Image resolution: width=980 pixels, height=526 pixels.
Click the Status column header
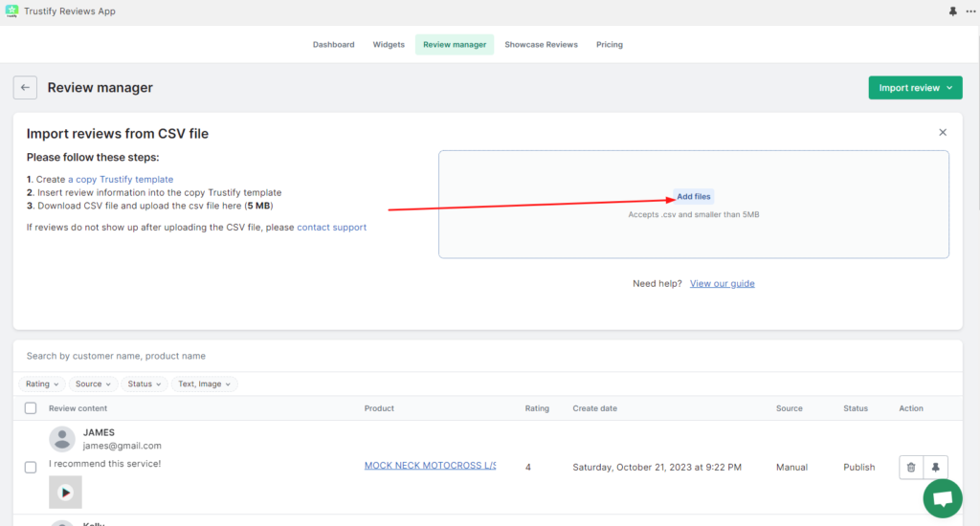[x=855, y=408]
